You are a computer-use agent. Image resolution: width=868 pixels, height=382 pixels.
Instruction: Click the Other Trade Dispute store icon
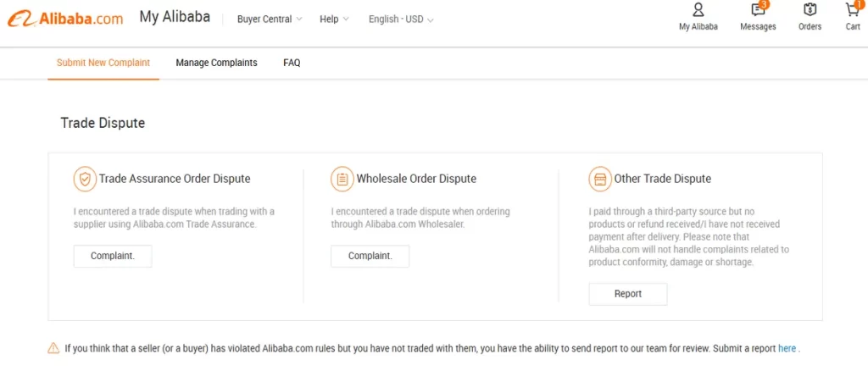(600, 179)
